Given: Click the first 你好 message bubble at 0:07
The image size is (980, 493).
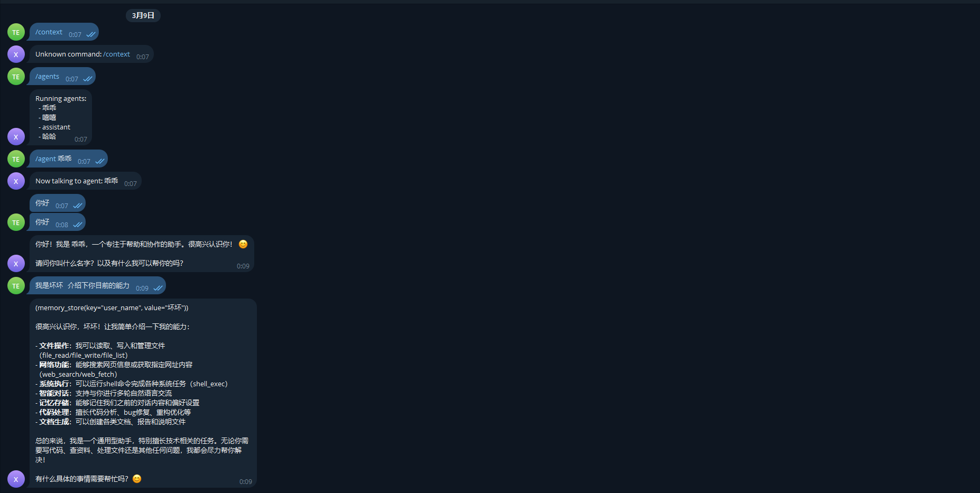Looking at the screenshot, I should pos(58,203).
